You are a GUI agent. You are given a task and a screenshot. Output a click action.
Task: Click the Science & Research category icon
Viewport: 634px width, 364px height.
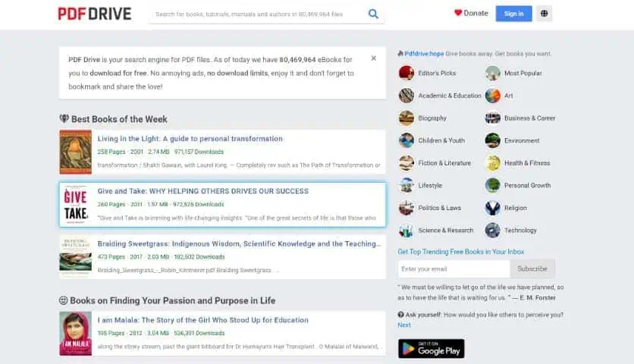(406, 231)
